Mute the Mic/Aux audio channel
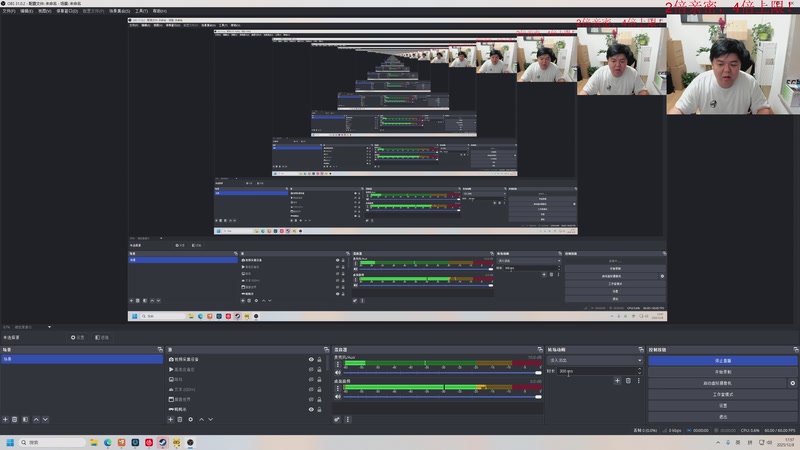This screenshot has width=800, height=450. 337,372
